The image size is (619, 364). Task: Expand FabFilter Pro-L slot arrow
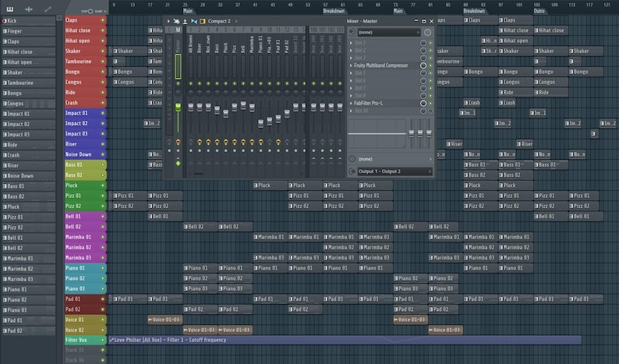click(x=351, y=103)
